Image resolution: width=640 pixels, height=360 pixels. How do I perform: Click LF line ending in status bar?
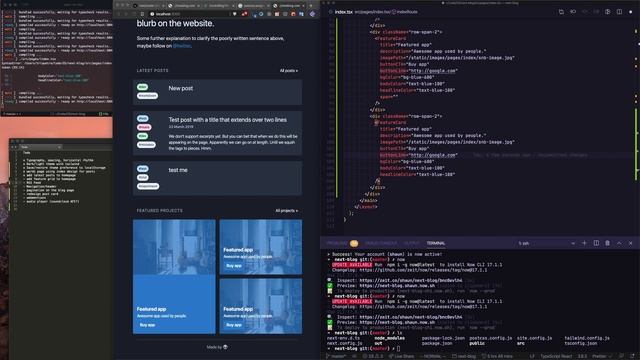[533, 356]
